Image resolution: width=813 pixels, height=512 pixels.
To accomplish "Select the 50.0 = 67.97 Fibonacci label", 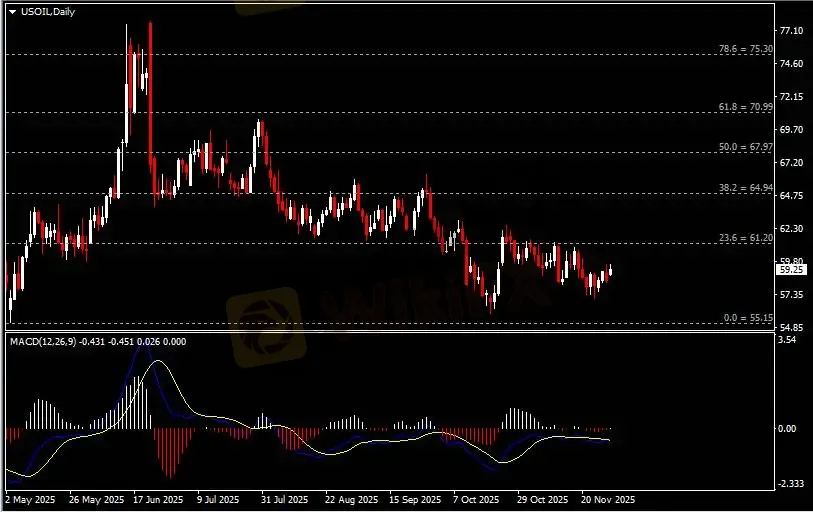I will (745, 147).
